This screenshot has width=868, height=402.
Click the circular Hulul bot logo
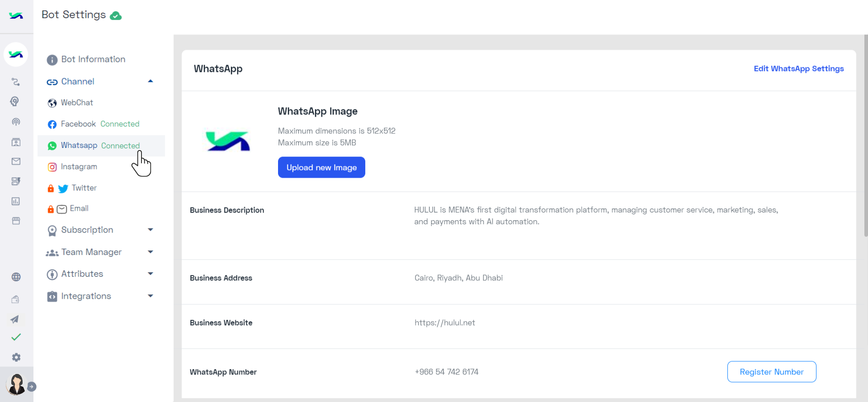click(x=16, y=55)
